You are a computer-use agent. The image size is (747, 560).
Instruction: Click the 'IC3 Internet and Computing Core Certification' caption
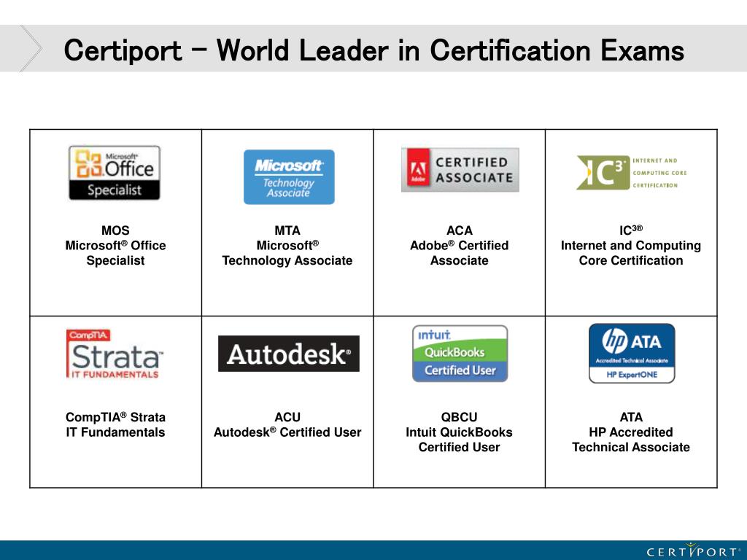coord(631,246)
